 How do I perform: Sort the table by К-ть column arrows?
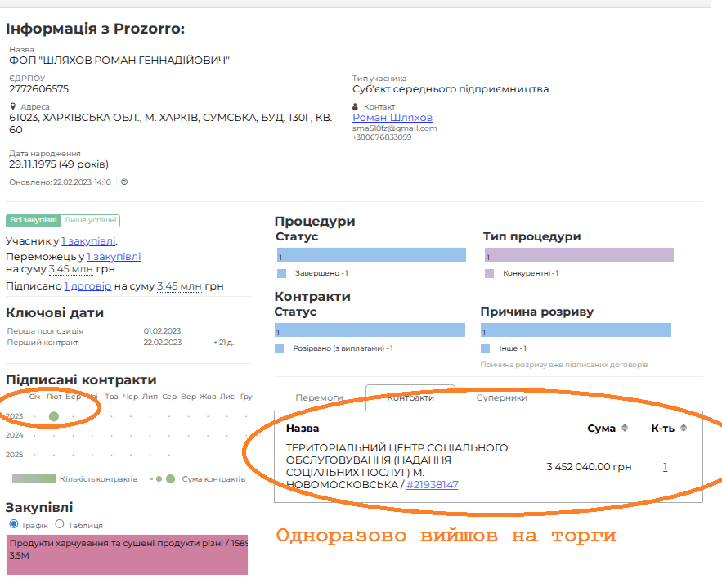click(x=684, y=428)
